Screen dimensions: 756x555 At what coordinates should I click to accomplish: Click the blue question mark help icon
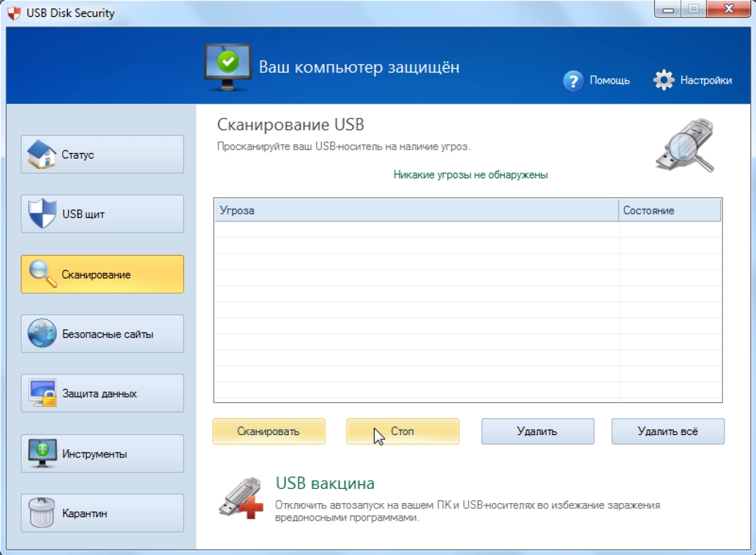coord(573,80)
